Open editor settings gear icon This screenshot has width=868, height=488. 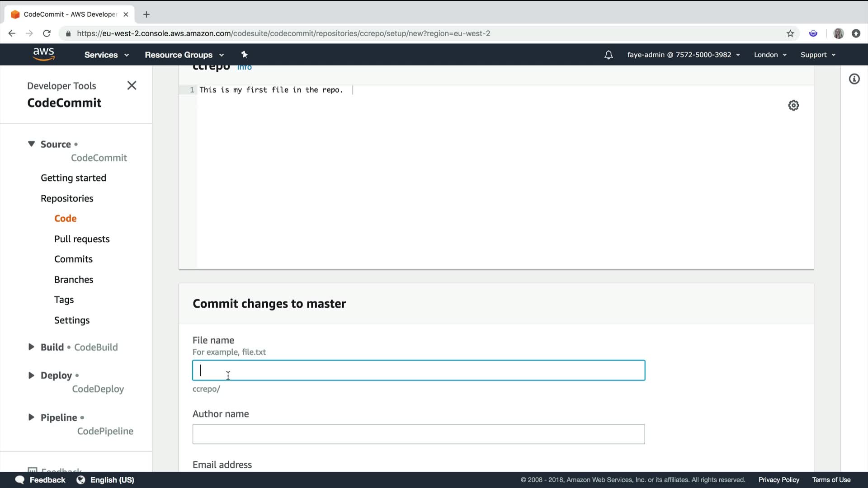point(793,105)
